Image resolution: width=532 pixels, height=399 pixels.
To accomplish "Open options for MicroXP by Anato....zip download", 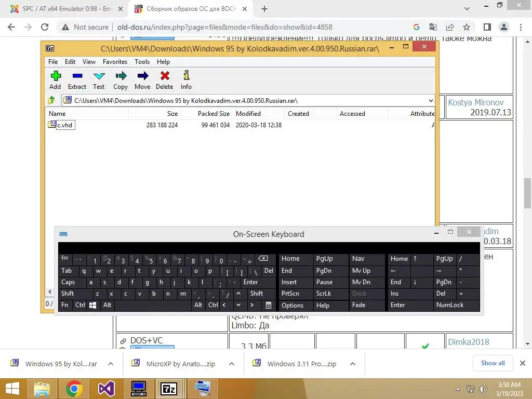I will [232, 364].
